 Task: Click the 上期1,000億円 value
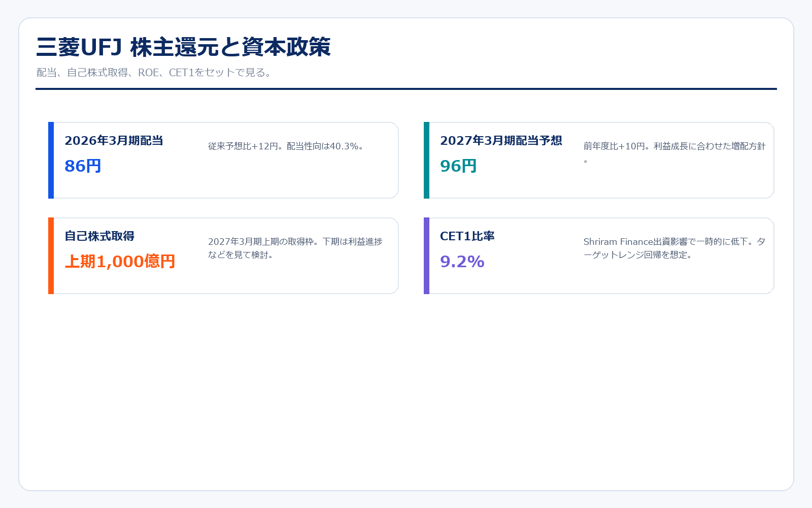click(x=120, y=262)
